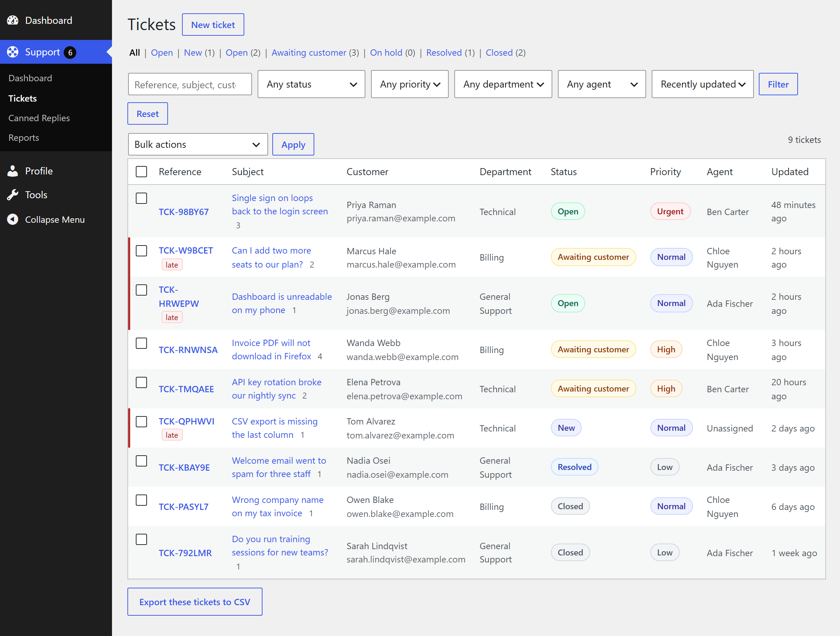Click the New status badge for TCK-QPHWVI
This screenshot has width=840, height=636.
[566, 428]
